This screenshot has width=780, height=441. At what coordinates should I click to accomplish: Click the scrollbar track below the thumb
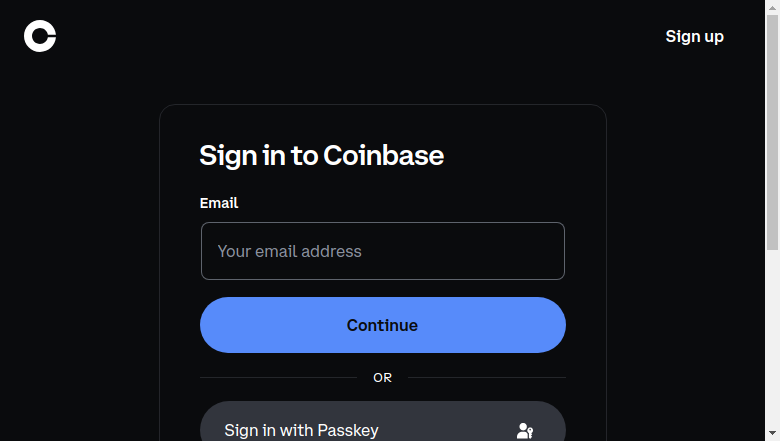click(x=773, y=338)
